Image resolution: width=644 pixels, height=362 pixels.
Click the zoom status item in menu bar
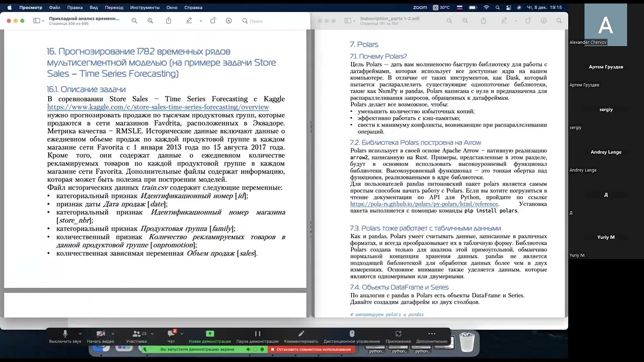pyautogui.click(x=420, y=8)
